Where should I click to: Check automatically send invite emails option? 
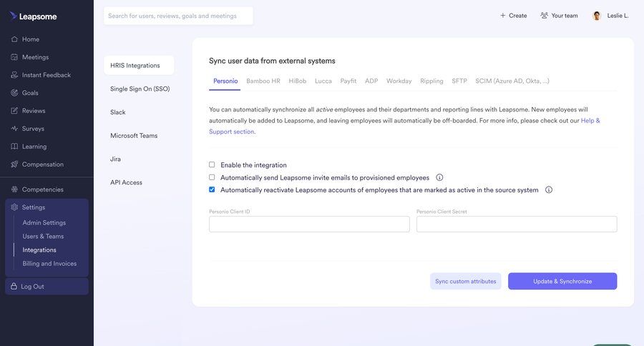[x=212, y=177]
